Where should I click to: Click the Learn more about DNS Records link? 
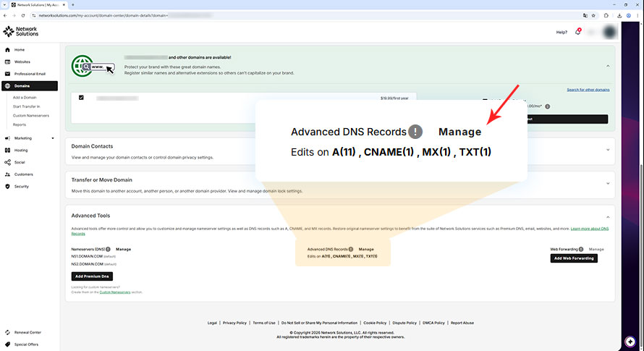tap(590, 229)
